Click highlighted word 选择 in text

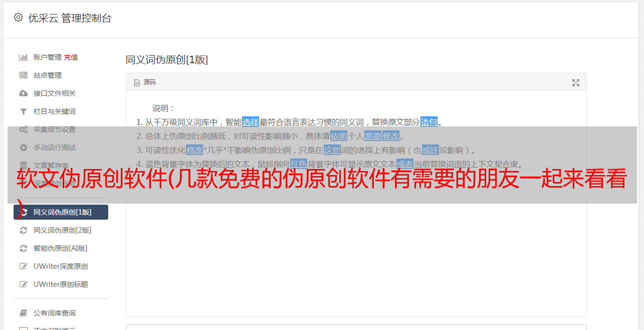pos(251,122)
